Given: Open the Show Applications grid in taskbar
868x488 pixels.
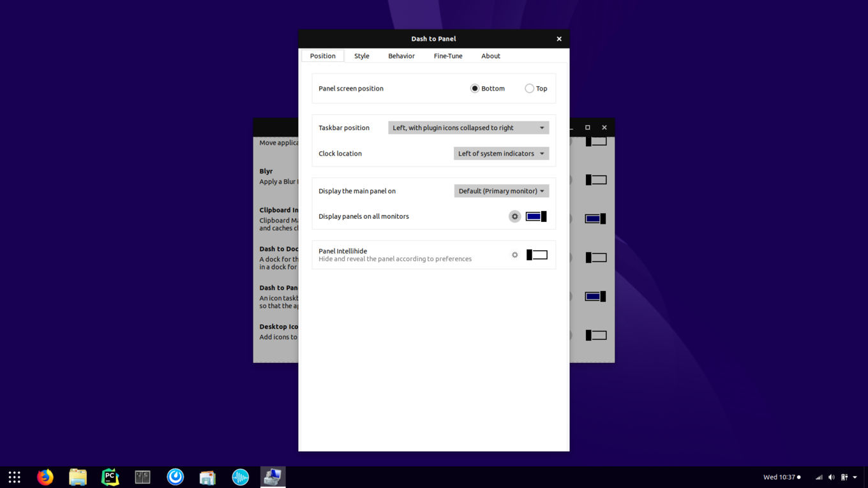Looking at the screenshot, I should click(x=14, y=477).
